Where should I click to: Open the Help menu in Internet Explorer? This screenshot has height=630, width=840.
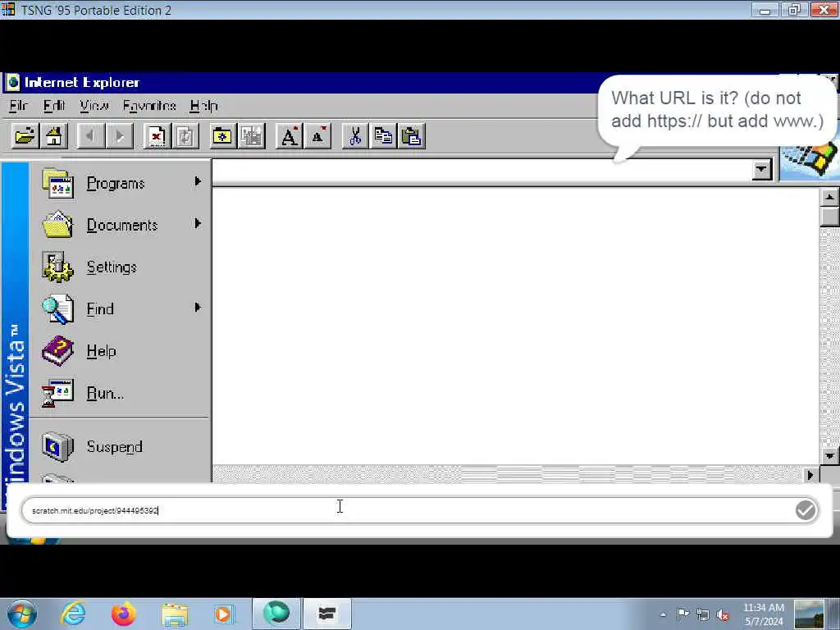tap(204, 106)
